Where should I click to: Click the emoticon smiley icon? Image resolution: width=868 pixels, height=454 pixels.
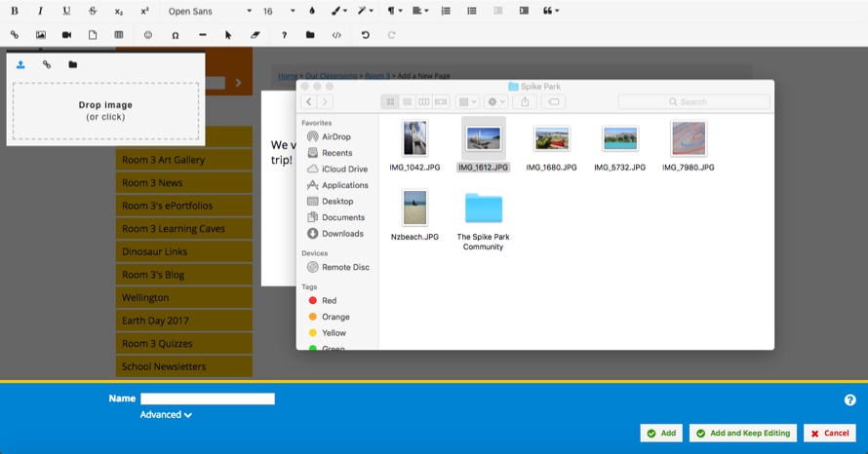pyautogui.click(x=148, y=35)
